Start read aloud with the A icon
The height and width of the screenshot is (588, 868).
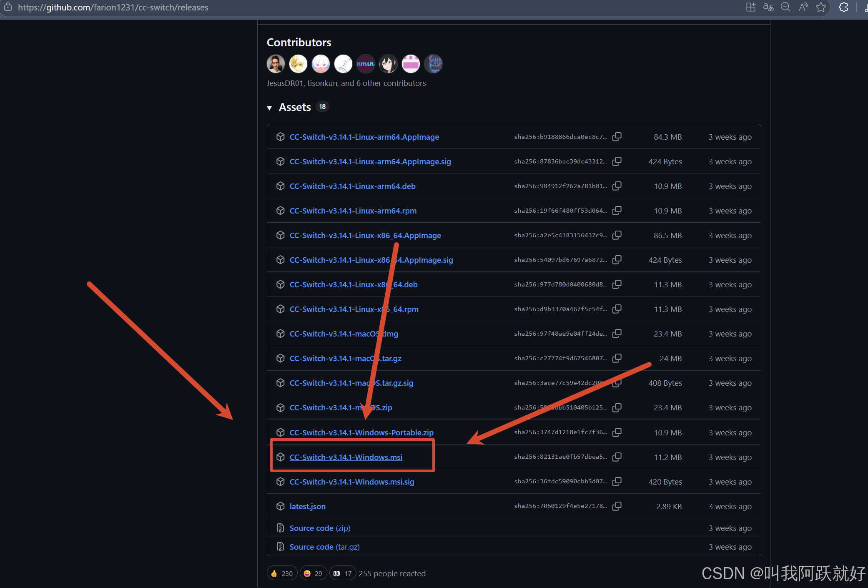click(803, 7)
